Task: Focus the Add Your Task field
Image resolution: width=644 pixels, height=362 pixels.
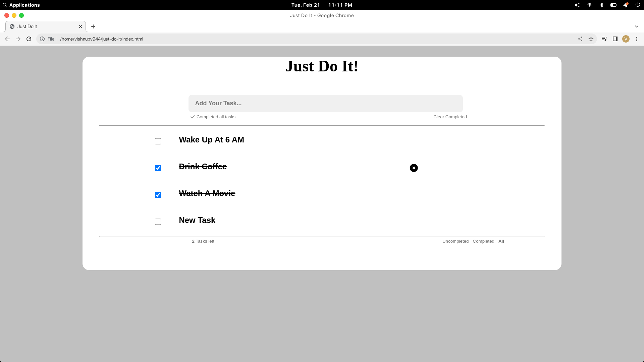Action: click(x=325, y=104)
